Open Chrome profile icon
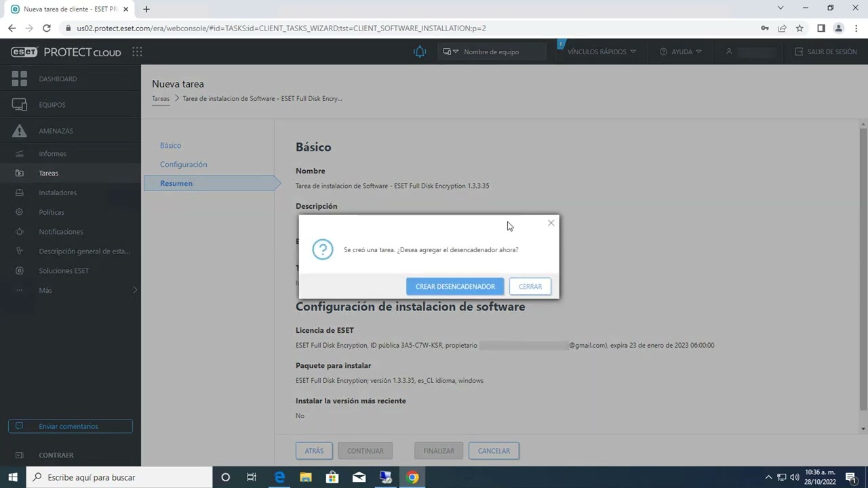868x488 pixels. [839, 28]
